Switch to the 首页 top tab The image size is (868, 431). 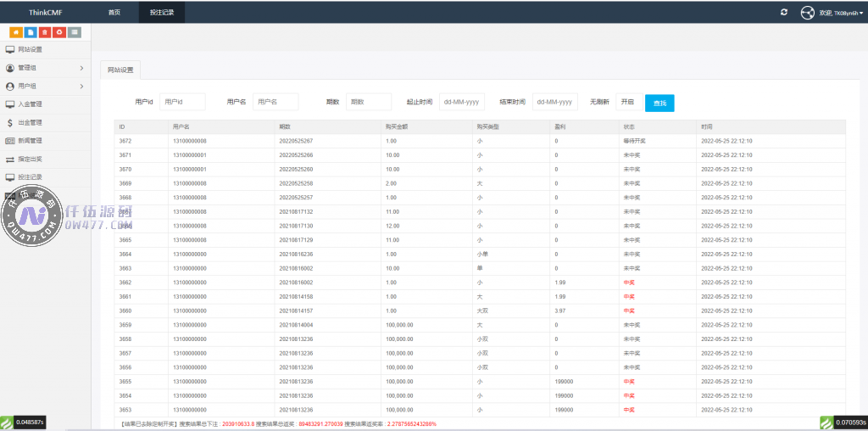tap(114, 12)
